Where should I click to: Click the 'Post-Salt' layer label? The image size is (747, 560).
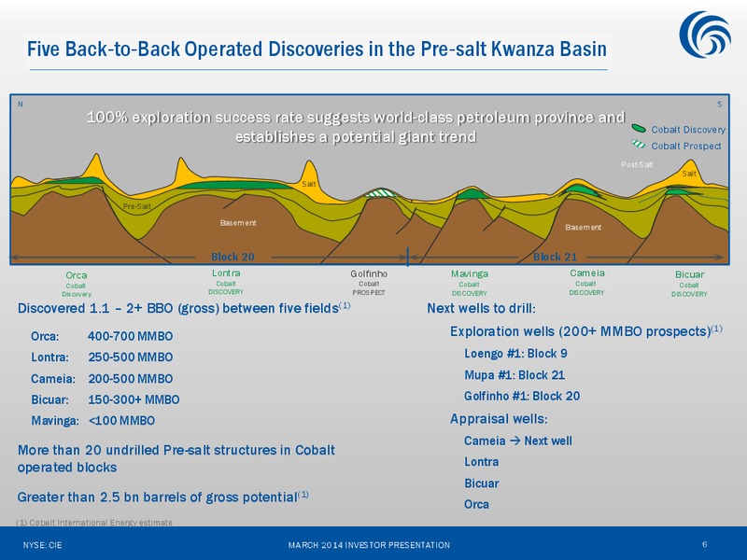(637, 164)
